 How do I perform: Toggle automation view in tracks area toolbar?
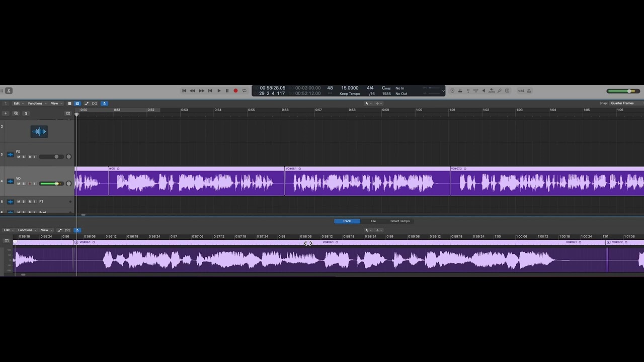point(87,104)
